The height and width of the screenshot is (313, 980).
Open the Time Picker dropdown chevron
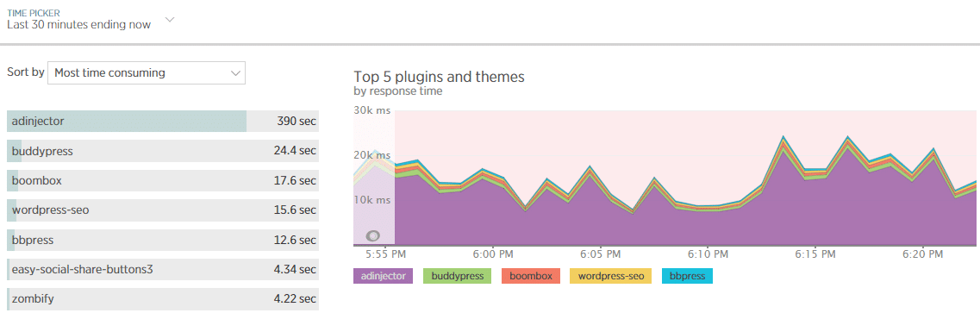[170, 20]
